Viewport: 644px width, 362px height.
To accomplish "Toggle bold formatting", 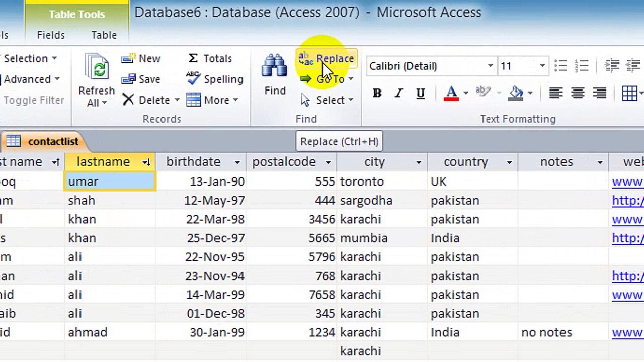I will [x=377, y=93].
